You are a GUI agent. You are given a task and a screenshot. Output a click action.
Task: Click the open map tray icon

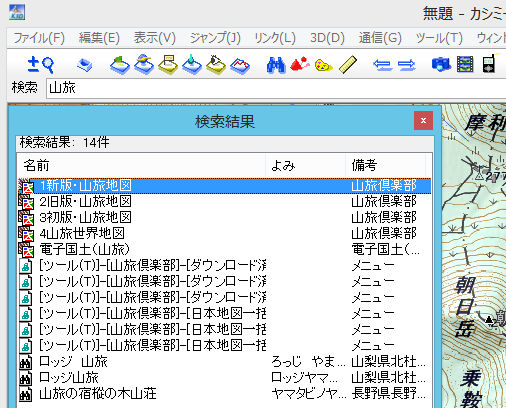click(x=84, y=65)
